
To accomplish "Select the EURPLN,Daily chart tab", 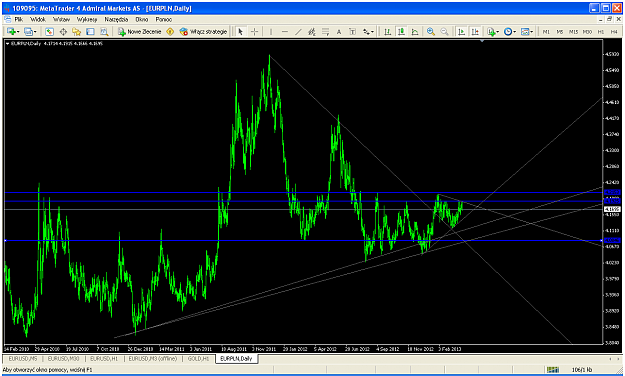I will [236, 358].
